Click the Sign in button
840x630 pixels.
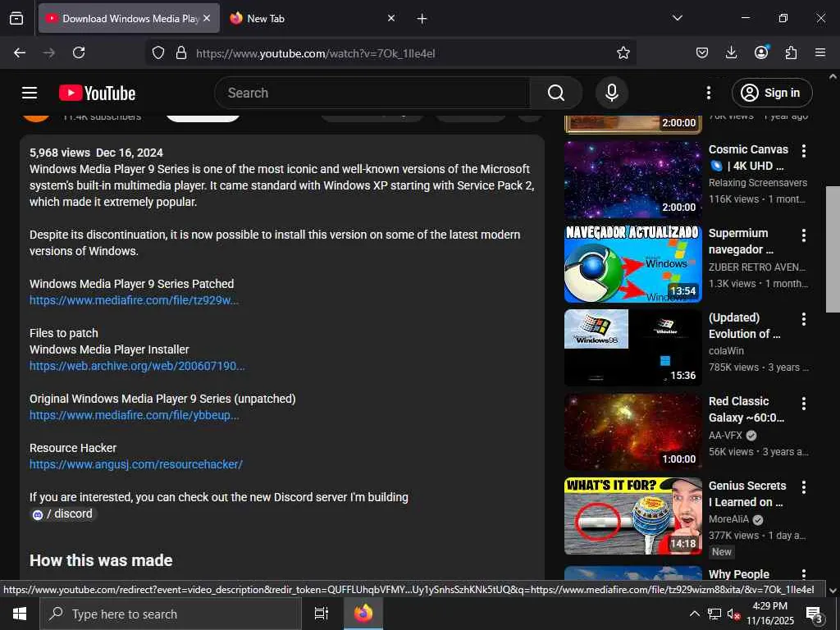(x=772, y=93)
